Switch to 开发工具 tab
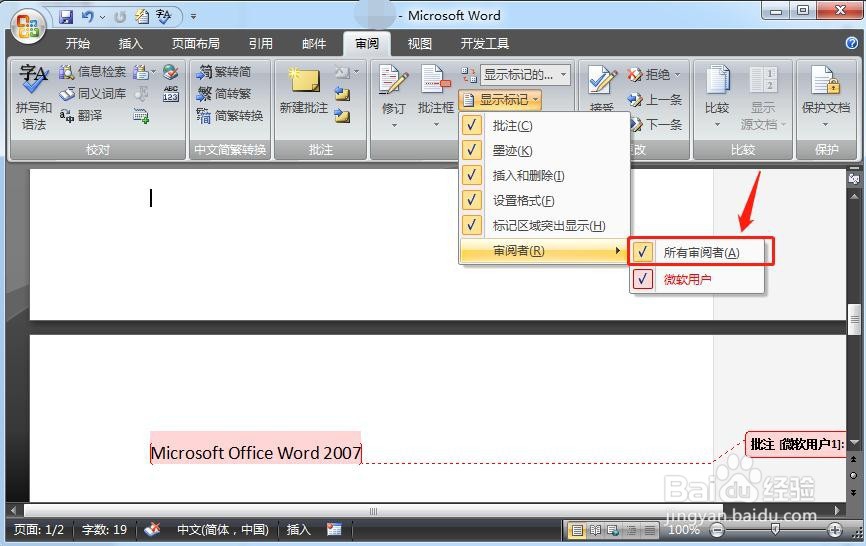This screenshot has width=866, height=546. [484, 44]
